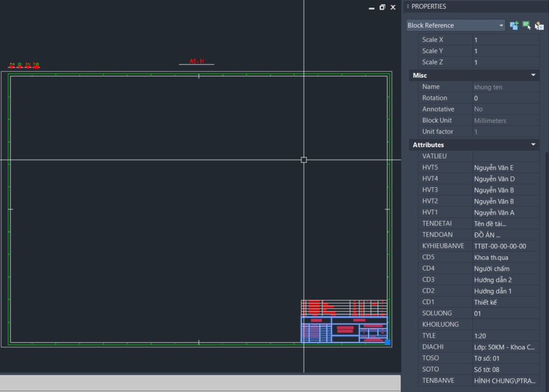Close the drawing viewport
Image resolution: width=549 pixels, height=392 pixels.
click(x=393, y=7)
